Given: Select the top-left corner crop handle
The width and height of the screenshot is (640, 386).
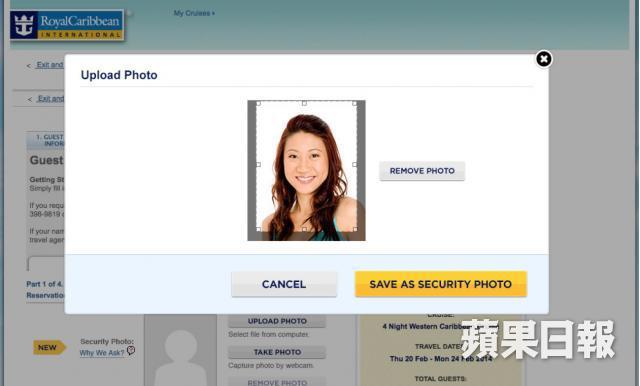Looking at the screenshot, I should [x=258, y=103].
